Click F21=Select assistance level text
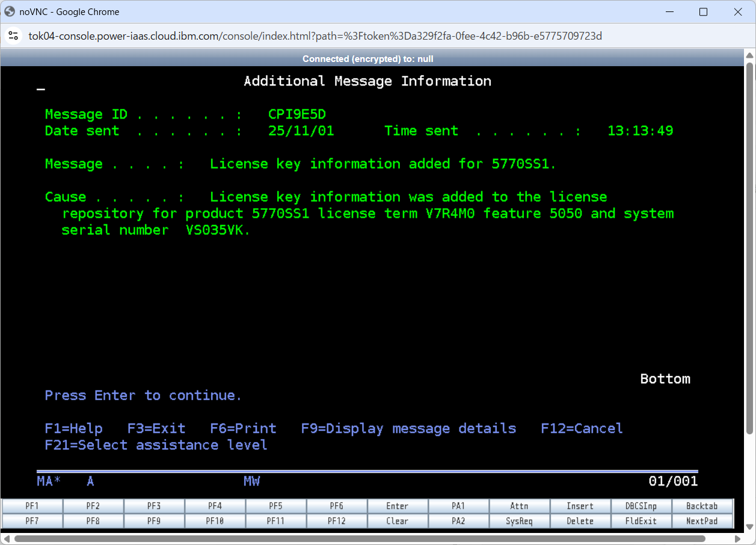The height and width of the screenshot is (545, 756). click(x=156, y=445)
